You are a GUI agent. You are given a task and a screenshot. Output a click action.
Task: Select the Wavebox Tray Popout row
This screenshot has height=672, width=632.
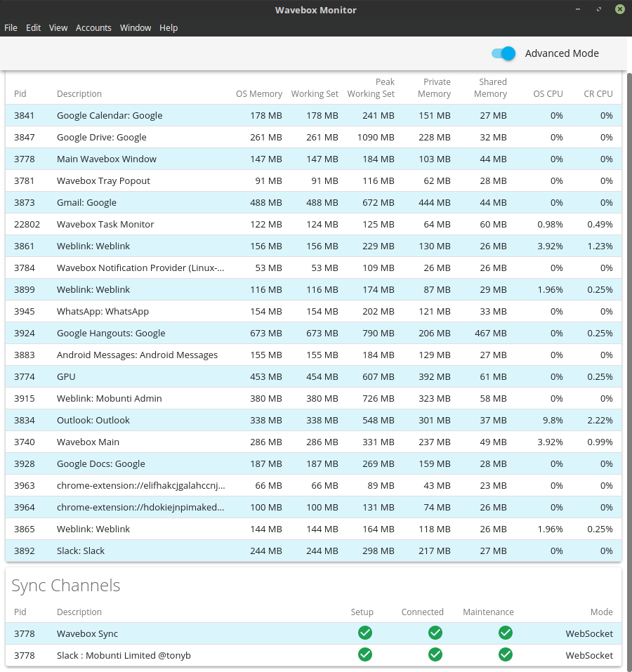click(313, 181)
